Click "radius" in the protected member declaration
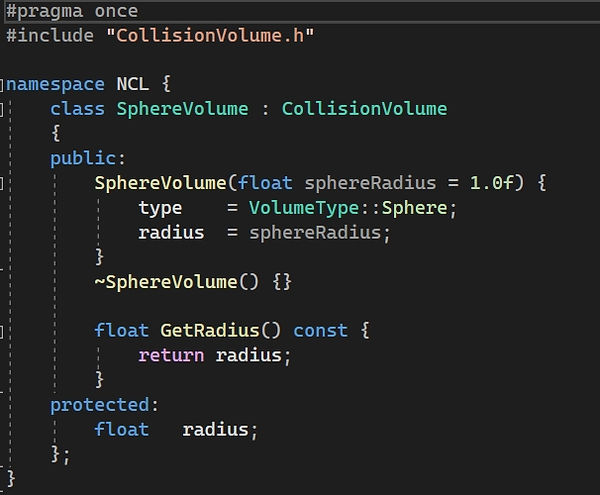The image size is (600, 495). [x=215, y=430]
